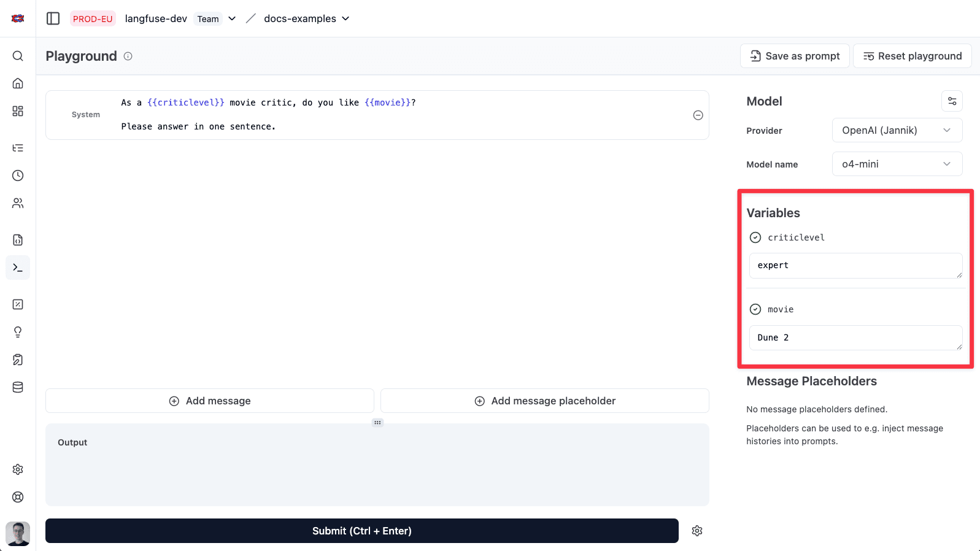The image size is (980, 551).
Task: Click the Output label
Action: pyautogui.click(x=72, y=442)
